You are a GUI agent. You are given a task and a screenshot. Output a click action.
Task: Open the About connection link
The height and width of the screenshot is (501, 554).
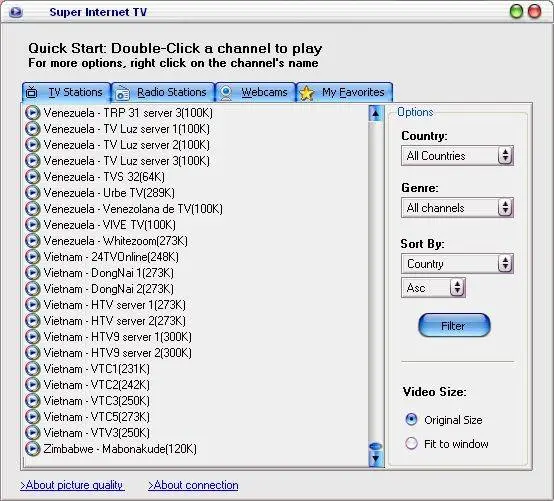pyautogui.click(x=193, y=485)
